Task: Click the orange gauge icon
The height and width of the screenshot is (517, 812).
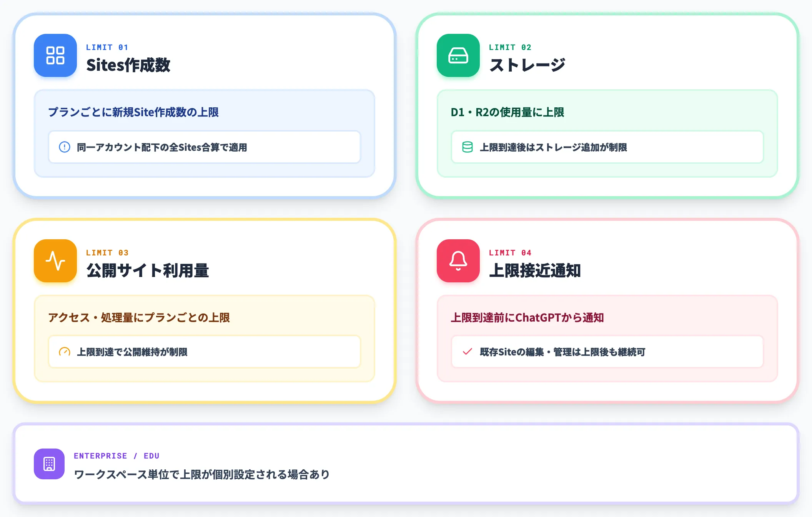Action: coord(65,352)
